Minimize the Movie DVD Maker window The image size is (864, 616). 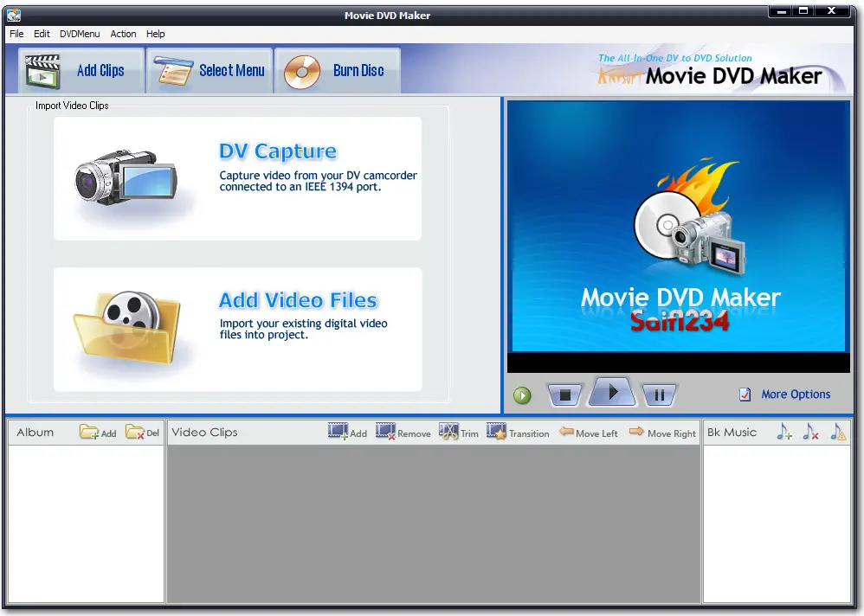click(781, 11)
